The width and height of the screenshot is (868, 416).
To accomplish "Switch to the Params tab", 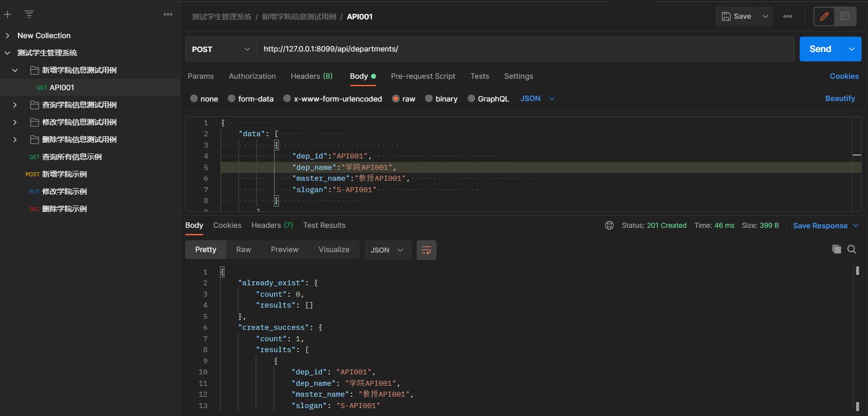I will coord(201,76).
